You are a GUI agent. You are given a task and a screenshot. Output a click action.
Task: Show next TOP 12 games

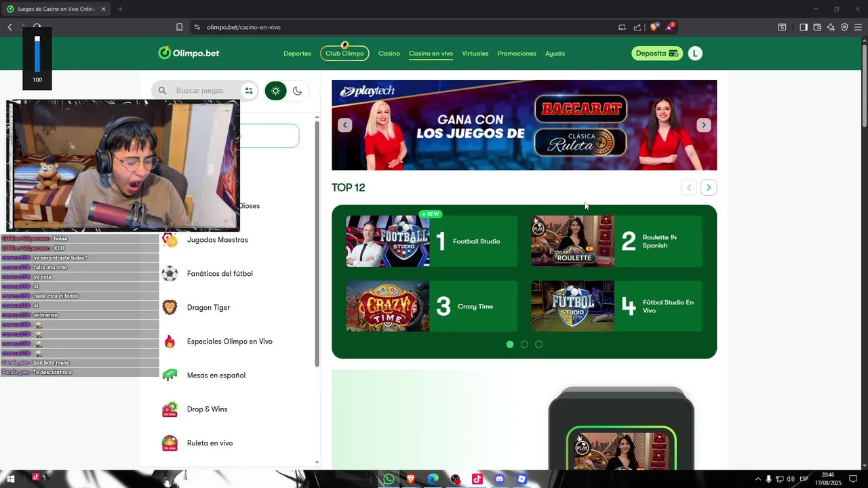tap(709, 188)
